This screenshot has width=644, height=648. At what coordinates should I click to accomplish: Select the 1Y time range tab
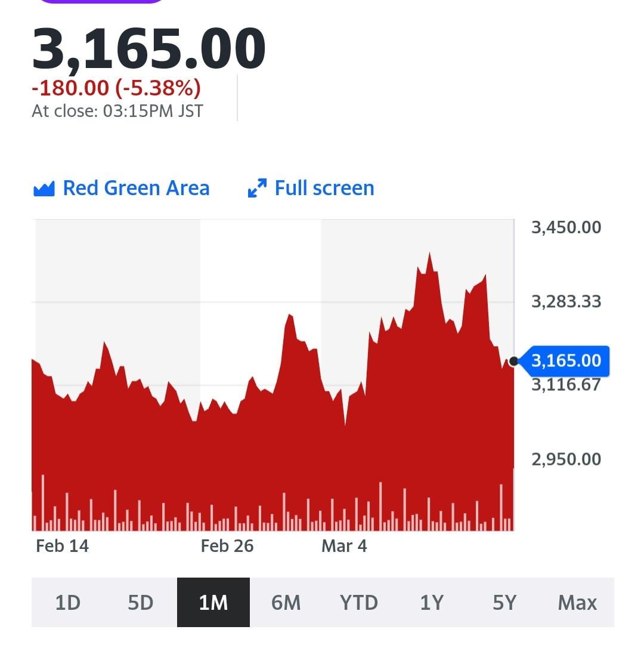click(x=431, y=603)
